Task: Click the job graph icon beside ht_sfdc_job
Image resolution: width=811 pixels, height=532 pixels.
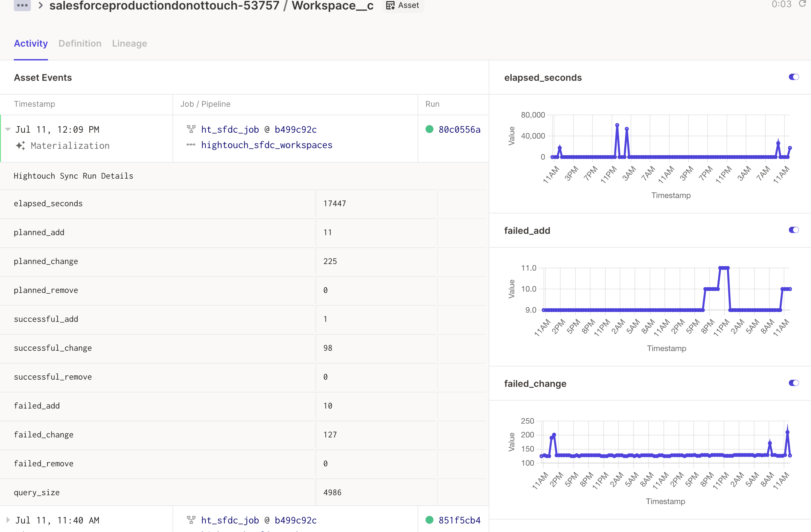Action: tap(191, 129)
